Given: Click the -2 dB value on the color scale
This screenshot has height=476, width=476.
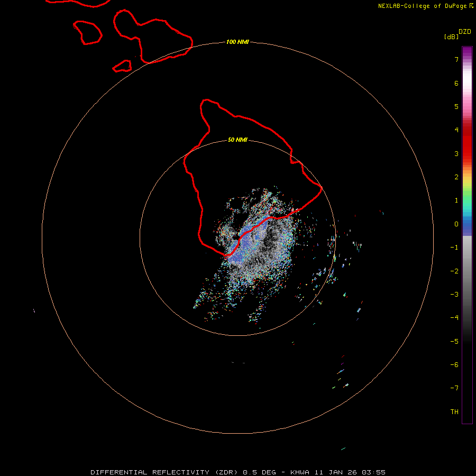Looking at the screenshot, I should [x=454, y=271].
